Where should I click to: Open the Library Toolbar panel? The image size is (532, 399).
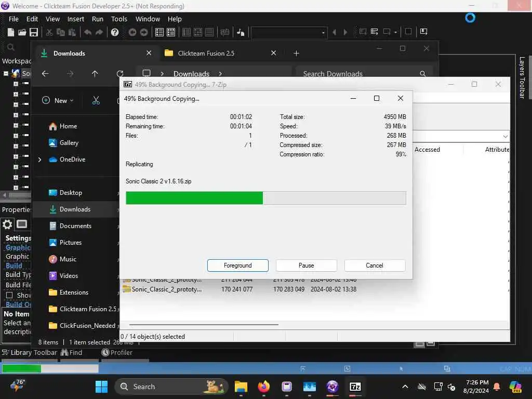30,353
